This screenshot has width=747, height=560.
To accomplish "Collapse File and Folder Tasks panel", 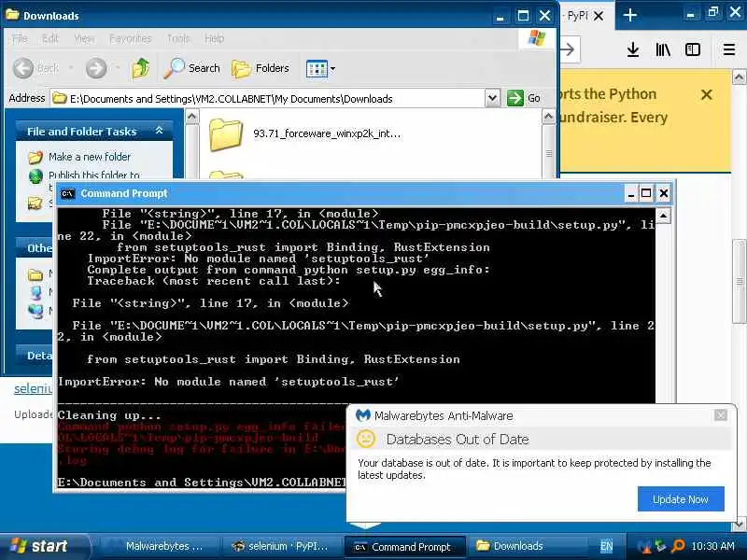I will pyautogui.click(x=160, y=131).
